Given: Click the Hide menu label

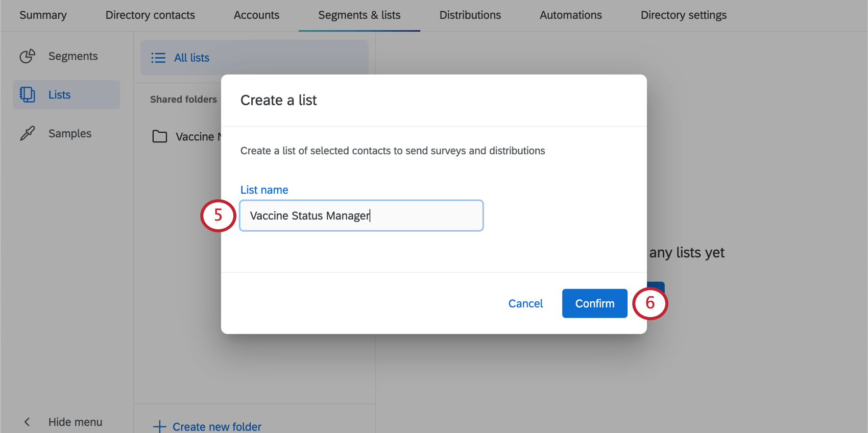Looking at the screenshot, I should tap(75, 422).
